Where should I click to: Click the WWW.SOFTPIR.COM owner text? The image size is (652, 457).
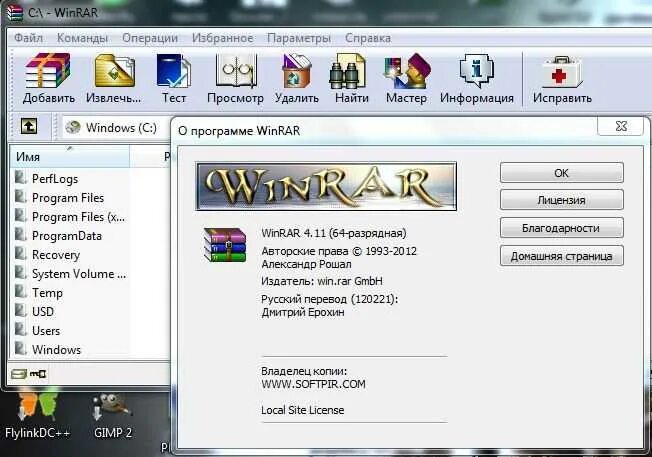[x=314, y=384]
